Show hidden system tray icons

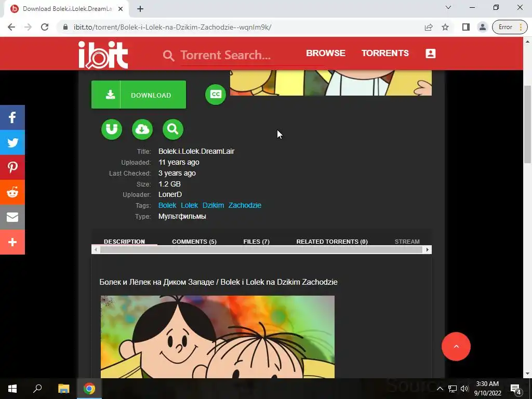[440, 389]
